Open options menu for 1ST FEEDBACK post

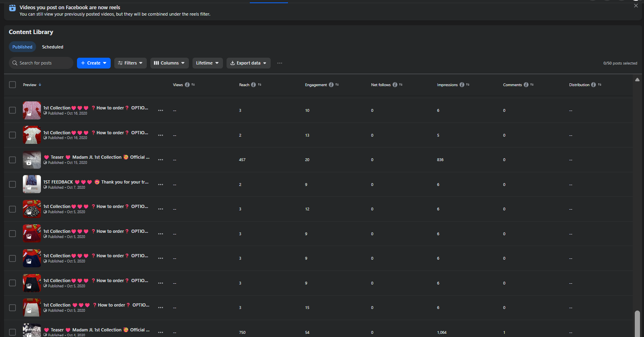point(161,185)
